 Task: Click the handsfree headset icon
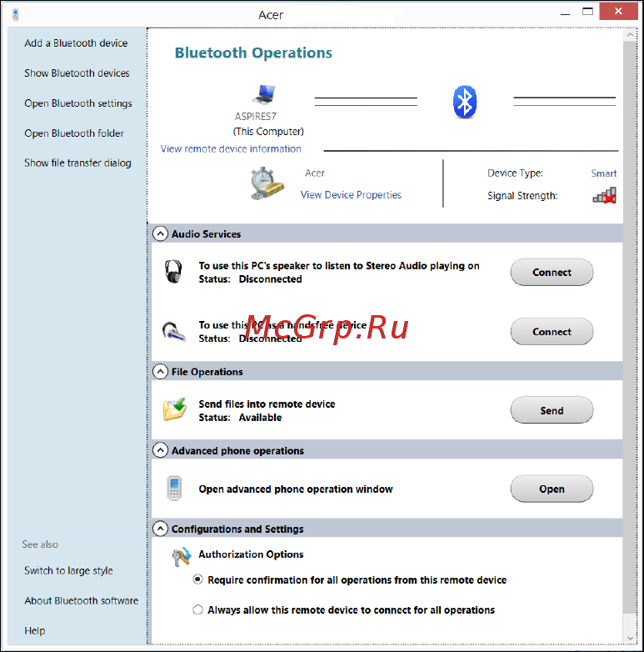click(x=173, y=331)
